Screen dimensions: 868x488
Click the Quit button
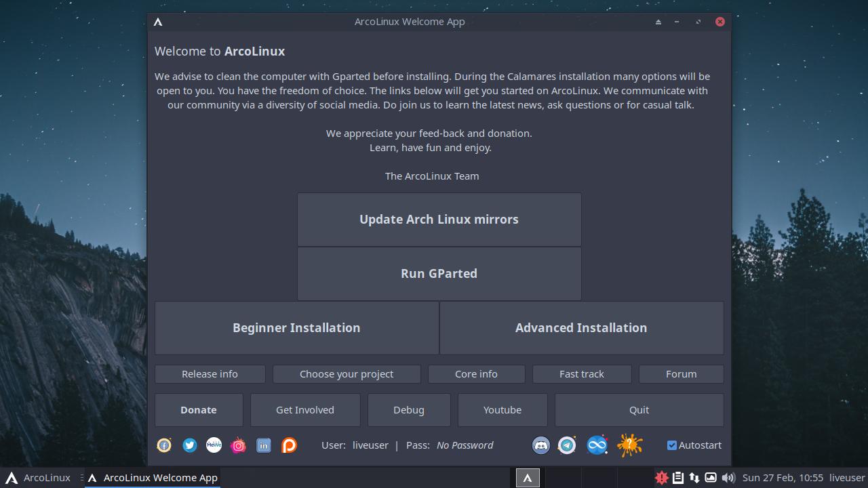pos(639,410)
